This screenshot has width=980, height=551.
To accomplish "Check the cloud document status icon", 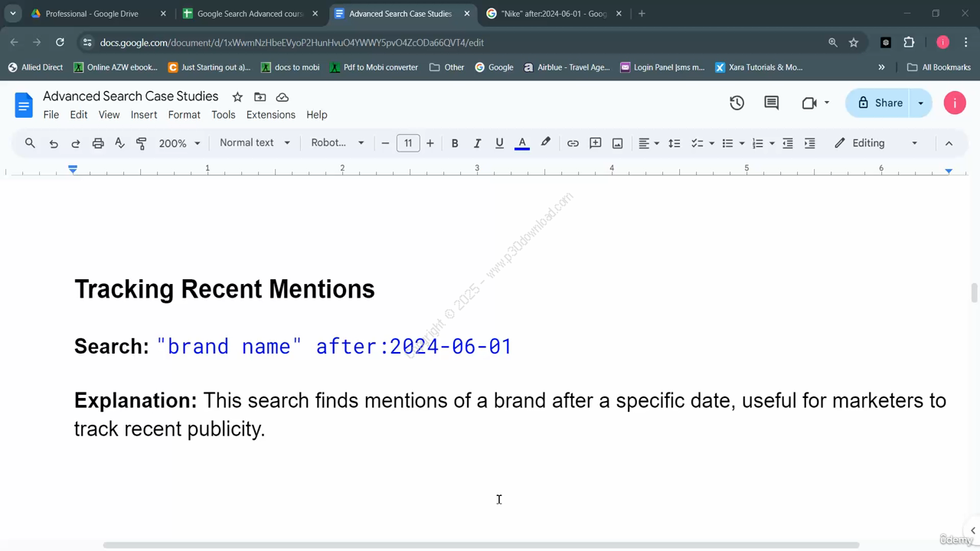I will [283, 97].
